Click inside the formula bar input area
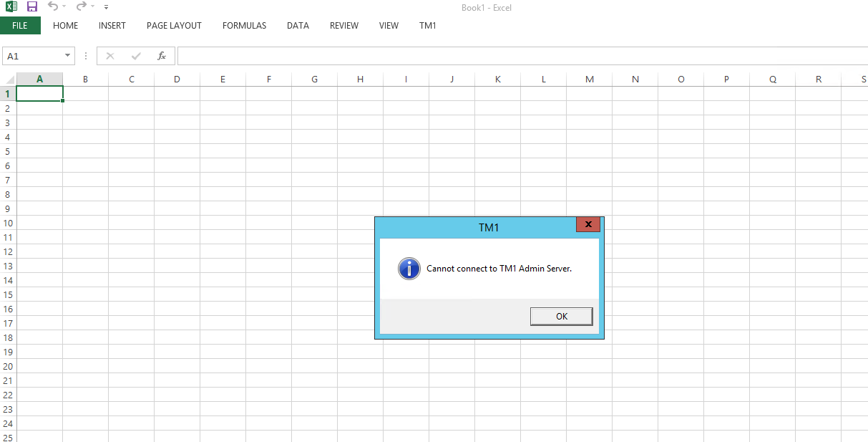 point(522,56)
